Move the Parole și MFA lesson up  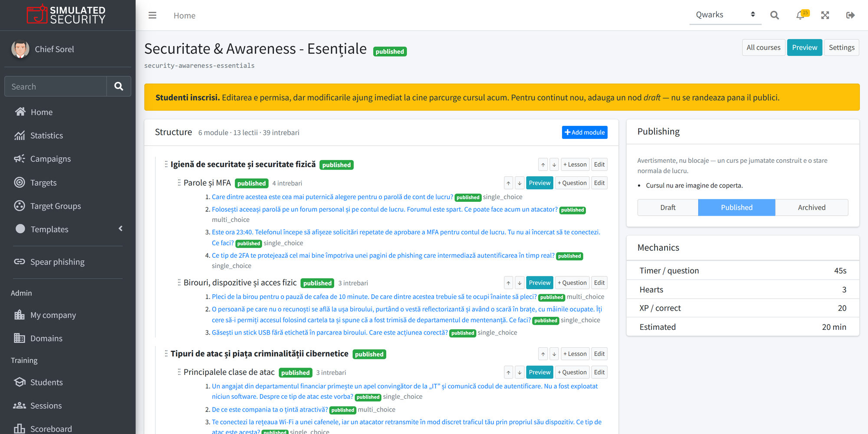508,183
